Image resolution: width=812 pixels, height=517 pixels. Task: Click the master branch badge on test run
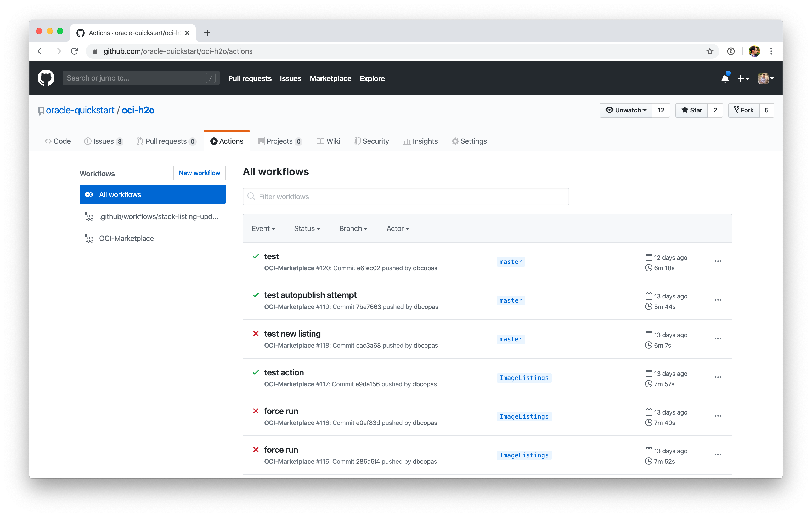(510, 262)
